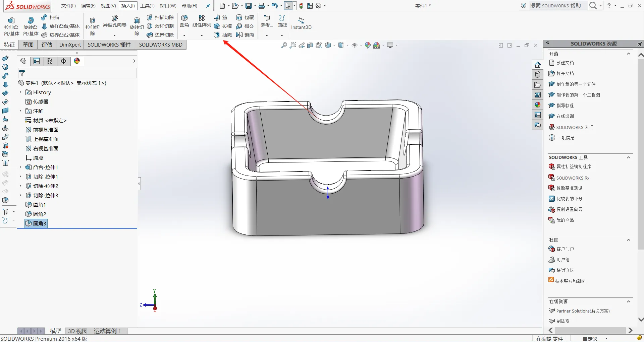This screenshot has height=342, width=644.
Task: Toggle the menu bar pin icon
Action: pyautogui.click(x=208, y=6)
